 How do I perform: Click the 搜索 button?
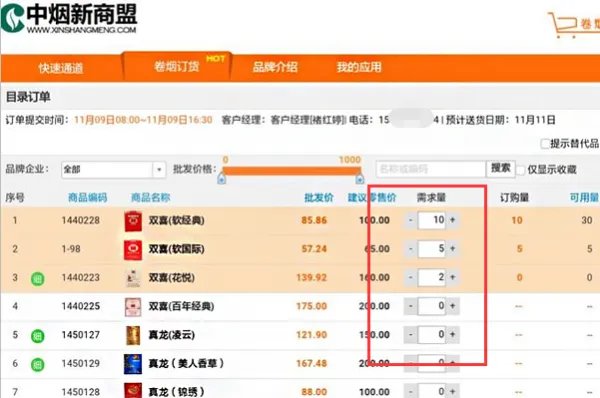click(501, 168)
